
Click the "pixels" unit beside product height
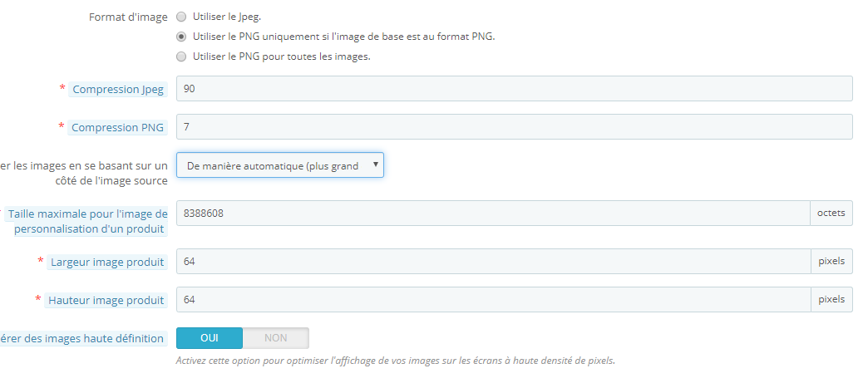coord(831,299)
